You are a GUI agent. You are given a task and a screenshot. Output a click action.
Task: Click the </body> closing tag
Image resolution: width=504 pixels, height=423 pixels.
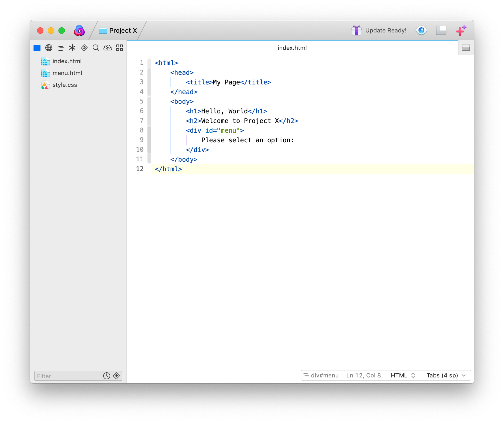coord(184,159)
